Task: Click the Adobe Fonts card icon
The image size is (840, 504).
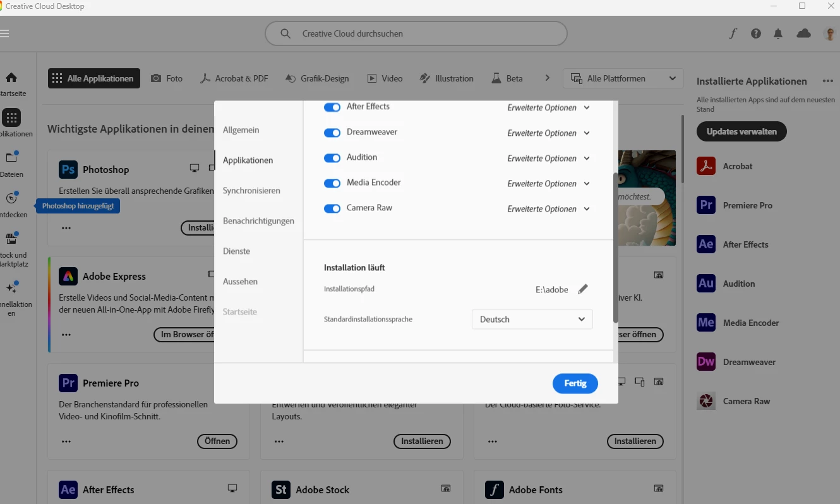Action: [495, 489]
